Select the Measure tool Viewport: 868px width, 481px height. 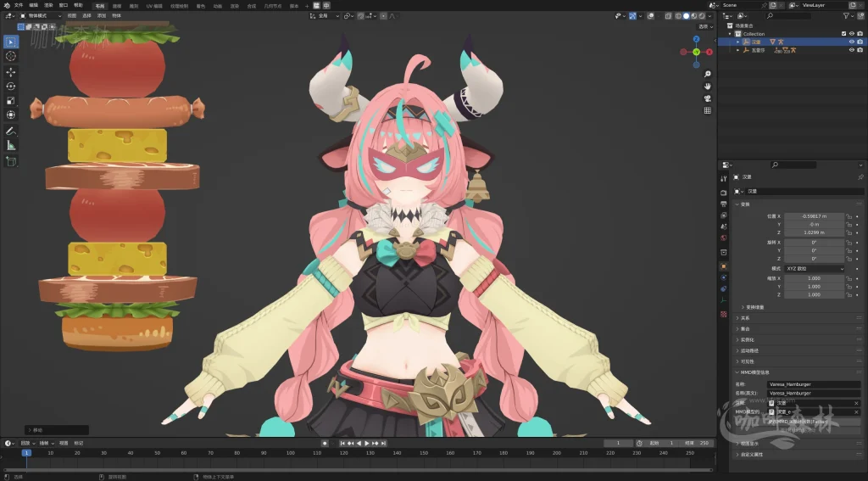pyautogui.click(x=10, y=145)
